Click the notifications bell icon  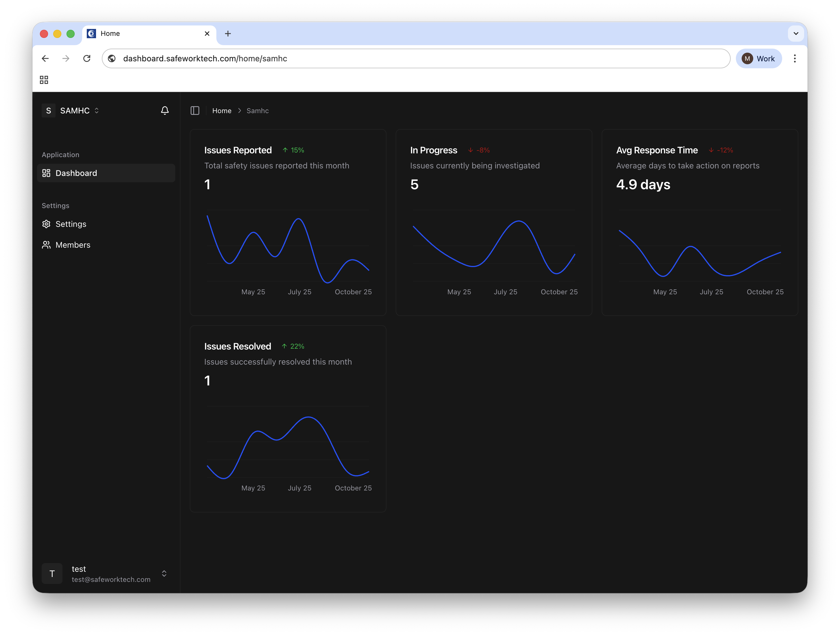165,111
